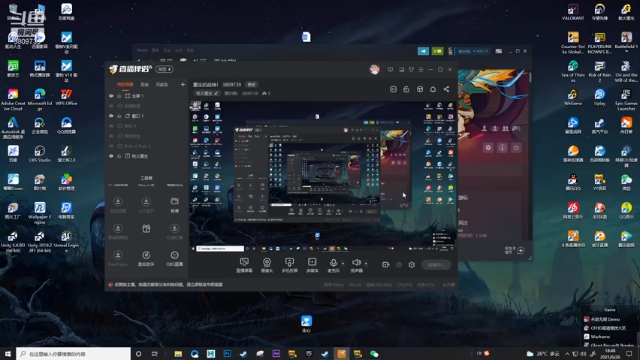The image size is (640, 360).
Task: Click the plus icon at background window bottom
Action: coord(520,251)
